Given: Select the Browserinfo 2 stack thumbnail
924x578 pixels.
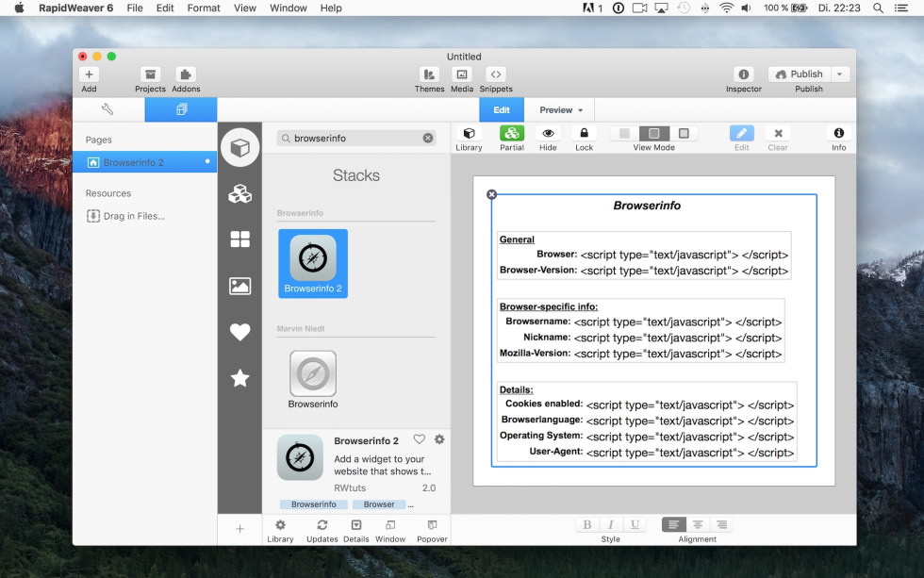Looking at the screenshot, I should [x=313, y=263].
